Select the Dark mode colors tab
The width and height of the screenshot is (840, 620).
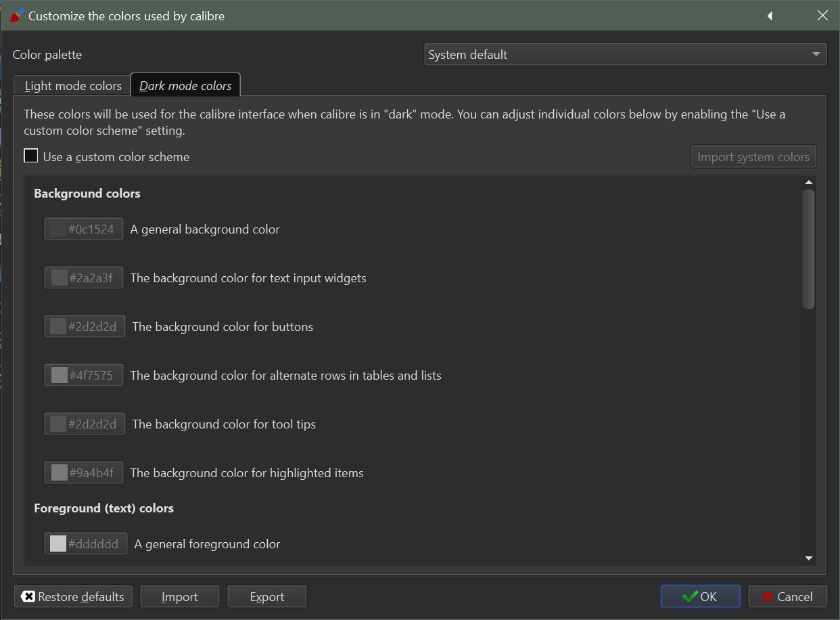pyautogui.click(x=185, y=85)
